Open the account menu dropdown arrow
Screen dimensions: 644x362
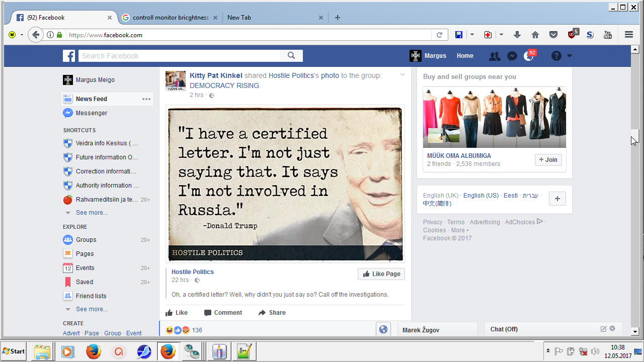click(x=570, y=56)
